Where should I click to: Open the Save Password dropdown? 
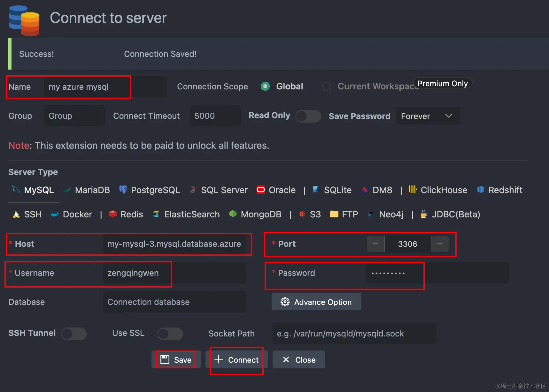pos(428,116)
